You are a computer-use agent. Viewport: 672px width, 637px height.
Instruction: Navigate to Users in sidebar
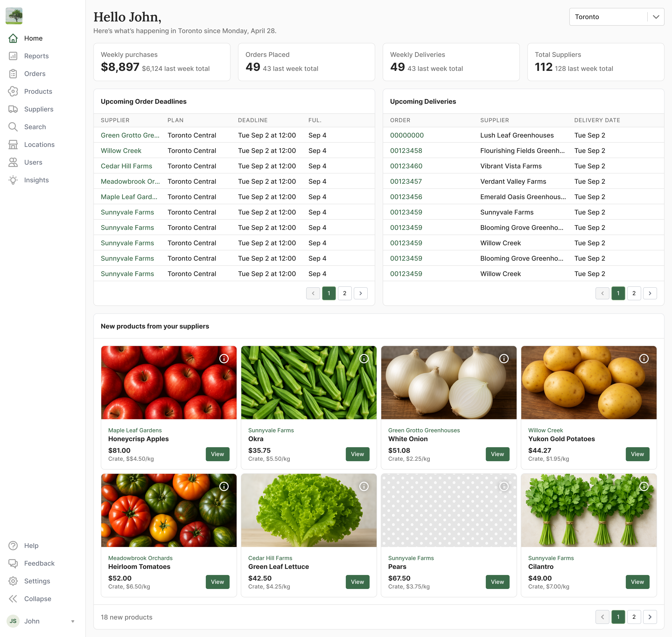33,162
